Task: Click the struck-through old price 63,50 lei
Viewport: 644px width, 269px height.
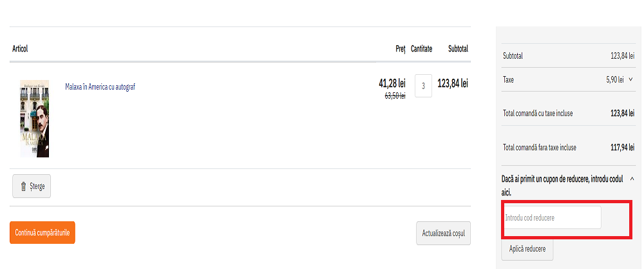Action: point(395,96)
